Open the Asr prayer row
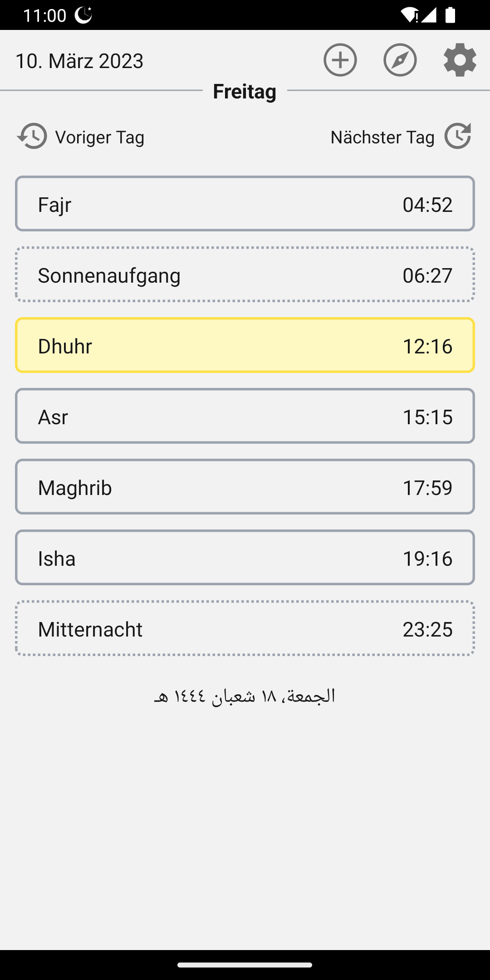 245,416
